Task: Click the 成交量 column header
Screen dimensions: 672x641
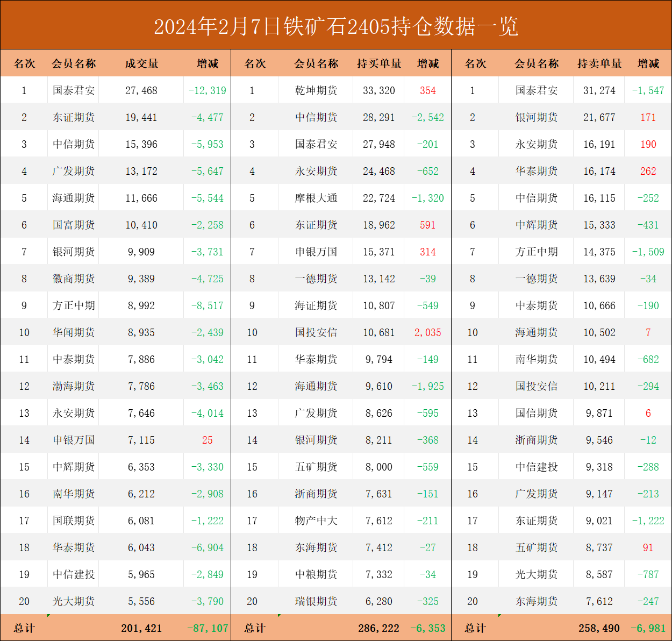Action: click(142, 63)
